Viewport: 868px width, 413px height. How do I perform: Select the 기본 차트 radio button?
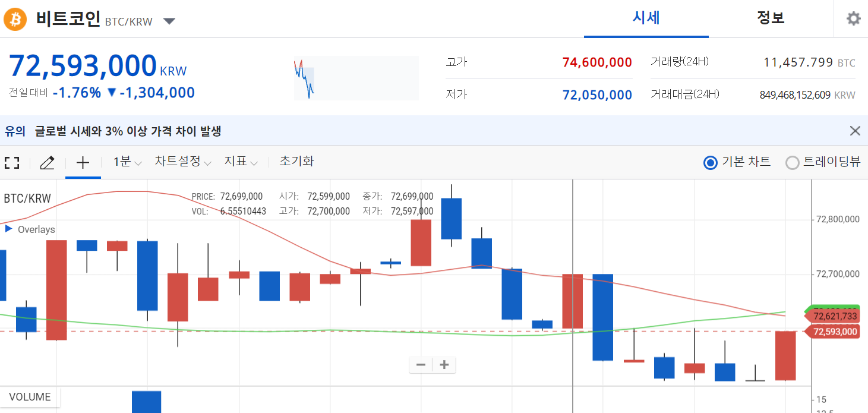point(710,162)
